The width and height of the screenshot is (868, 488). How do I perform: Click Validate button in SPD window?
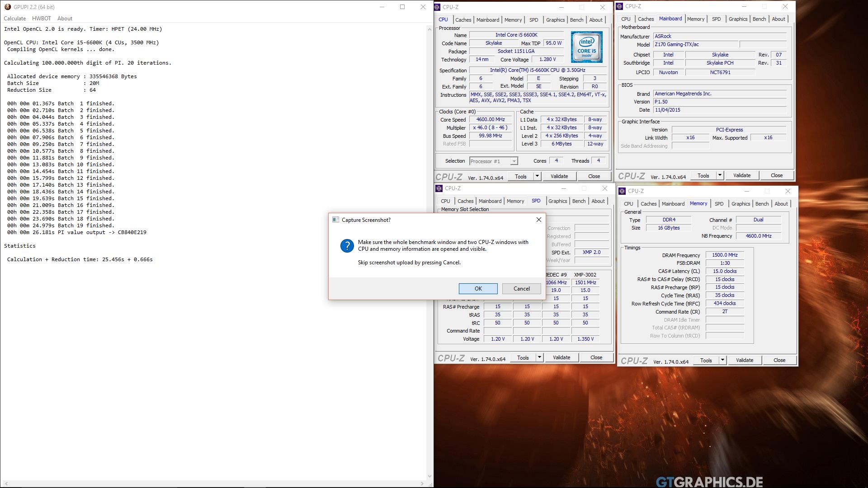(561, 357)
